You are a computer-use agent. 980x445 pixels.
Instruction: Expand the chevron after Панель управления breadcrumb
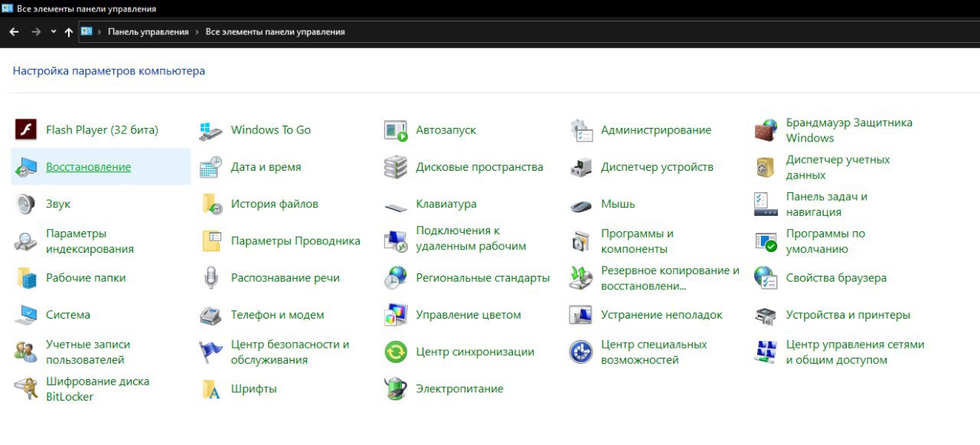pos(197,32)
